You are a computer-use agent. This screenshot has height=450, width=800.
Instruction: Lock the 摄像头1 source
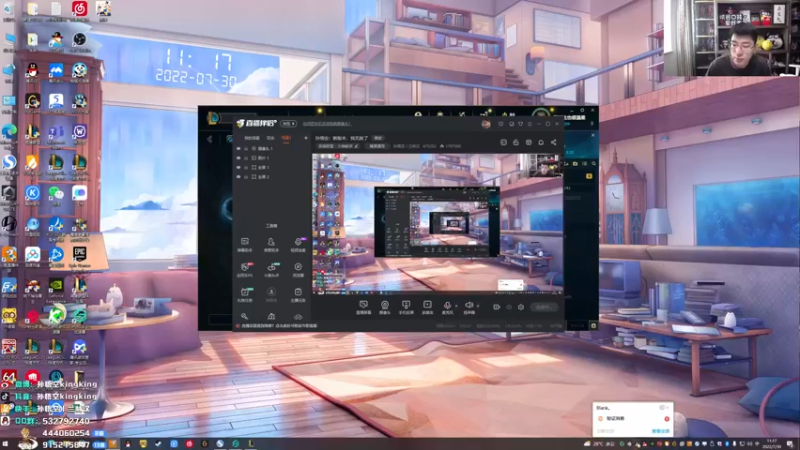[246, 148]
